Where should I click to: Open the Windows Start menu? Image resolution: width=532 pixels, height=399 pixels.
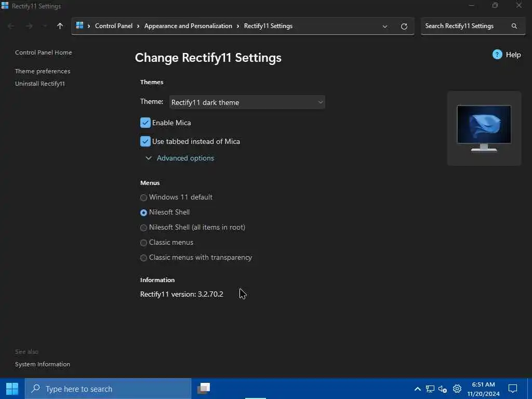click(12, 389)
